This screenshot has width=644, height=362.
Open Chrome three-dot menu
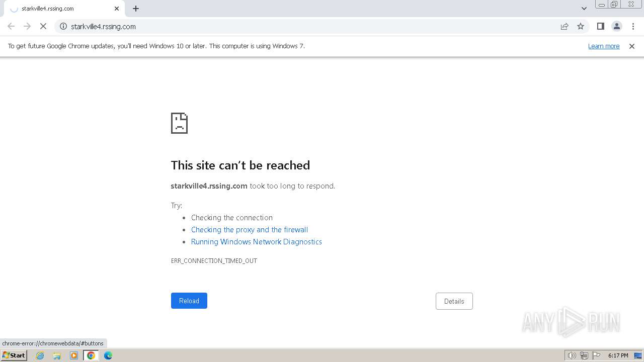pyautogui.click(x=633, y=26)
